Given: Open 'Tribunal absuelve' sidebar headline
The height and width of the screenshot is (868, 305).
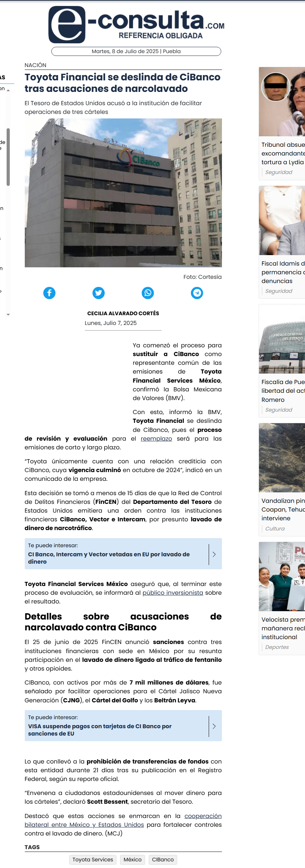Looking at the screenshot, I should 283,153.
